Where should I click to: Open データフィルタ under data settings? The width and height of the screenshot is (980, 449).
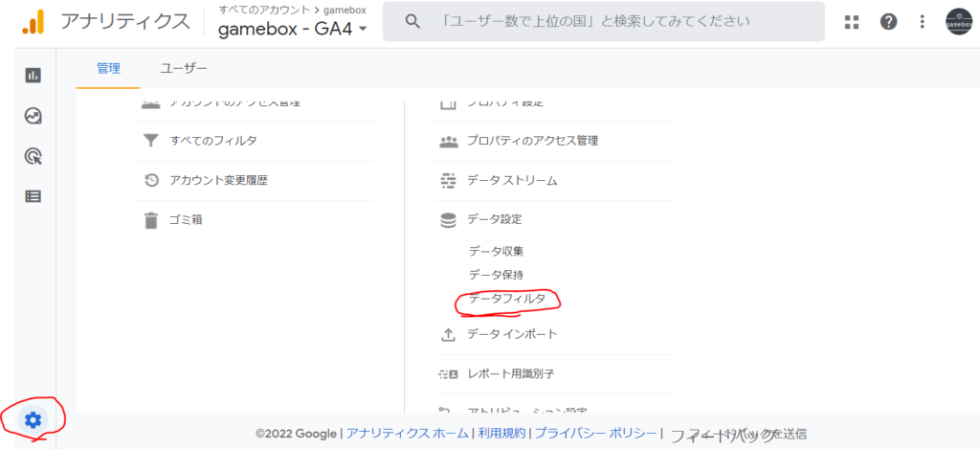[507, 300]
